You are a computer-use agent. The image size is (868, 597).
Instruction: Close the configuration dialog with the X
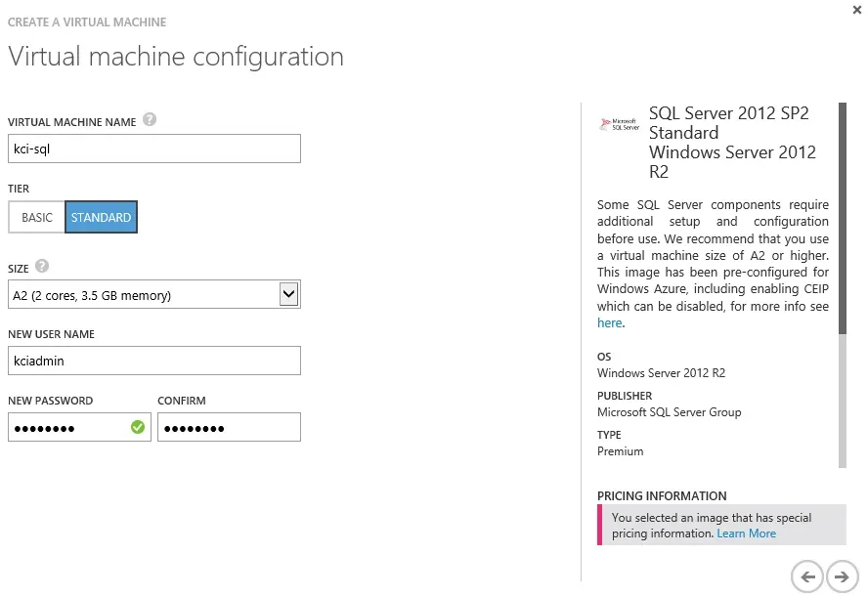coord(857,10)
